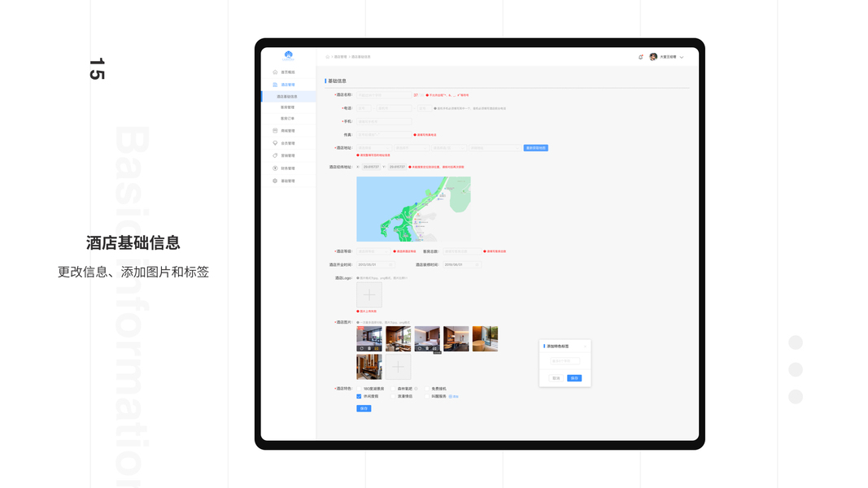868x488 pixels.
Task: Click the hotel location map
Action: coord(413,209)
